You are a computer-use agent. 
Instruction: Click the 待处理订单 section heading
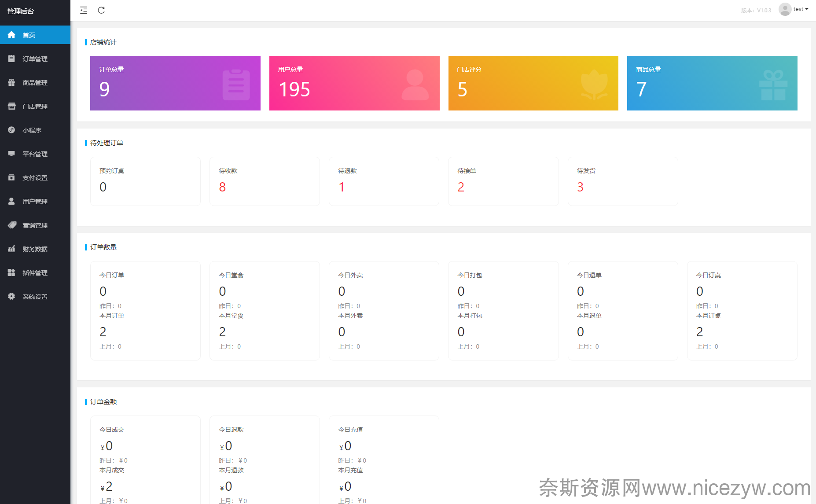click(x=107, y=143)
